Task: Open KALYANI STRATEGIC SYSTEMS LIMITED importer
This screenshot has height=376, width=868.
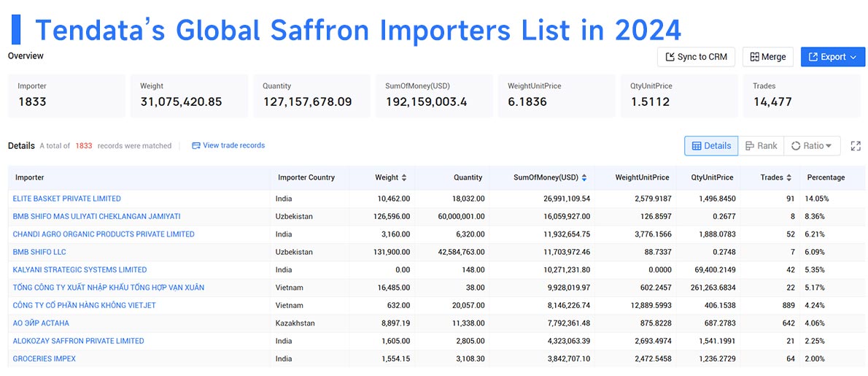Action: (80, 269)
